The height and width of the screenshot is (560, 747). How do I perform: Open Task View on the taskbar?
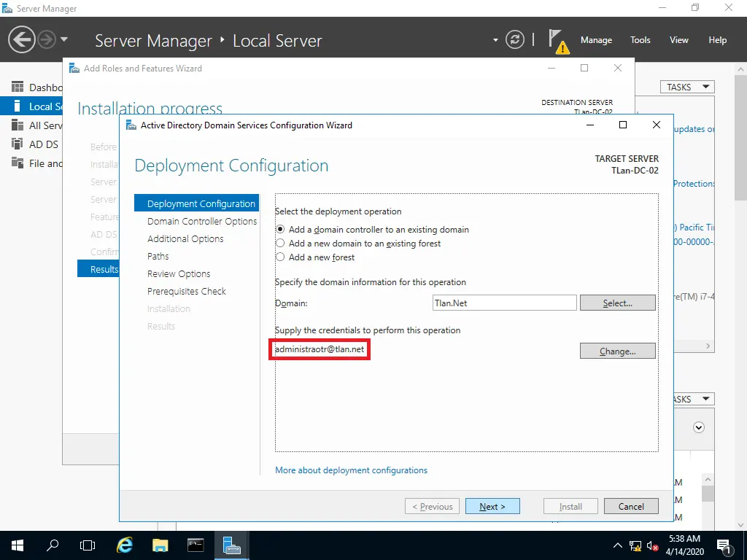click(x=88, y=545)
